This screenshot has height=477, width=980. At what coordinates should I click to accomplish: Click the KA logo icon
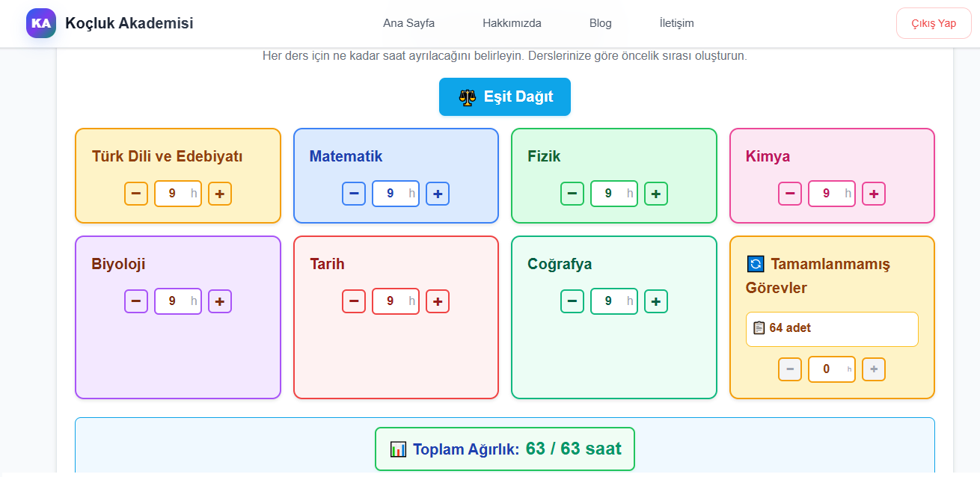click(x=41, y=23)
